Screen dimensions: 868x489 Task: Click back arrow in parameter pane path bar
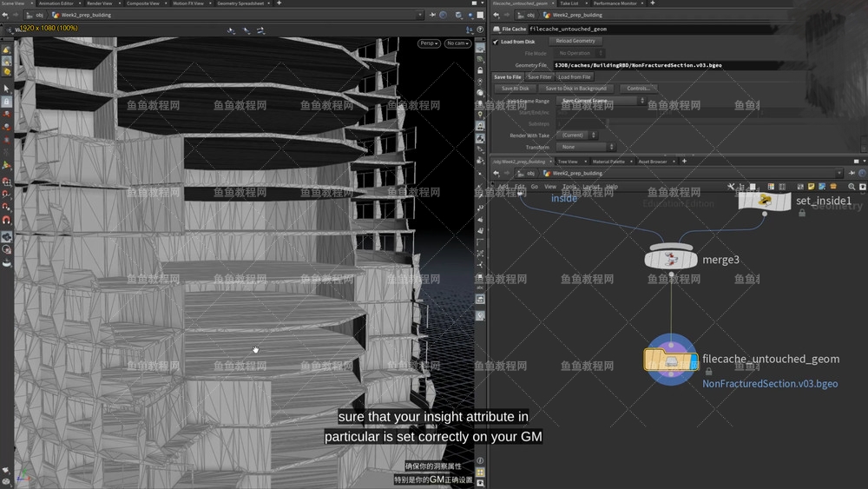point(496,15)
